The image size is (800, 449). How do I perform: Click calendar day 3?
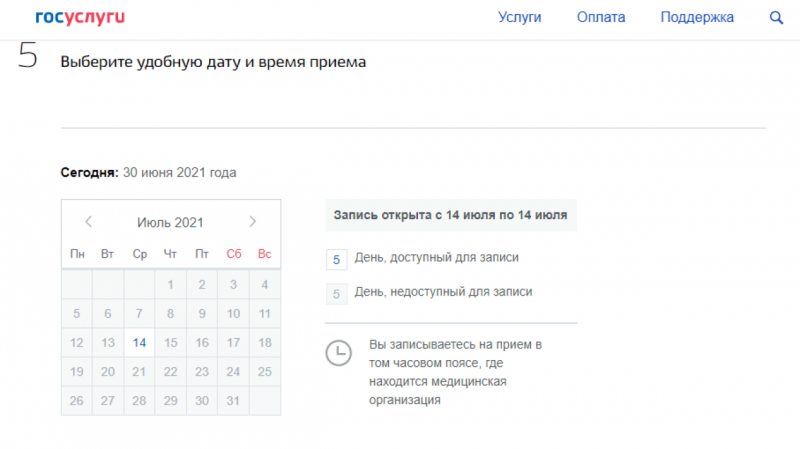click(x=233, y=285)
